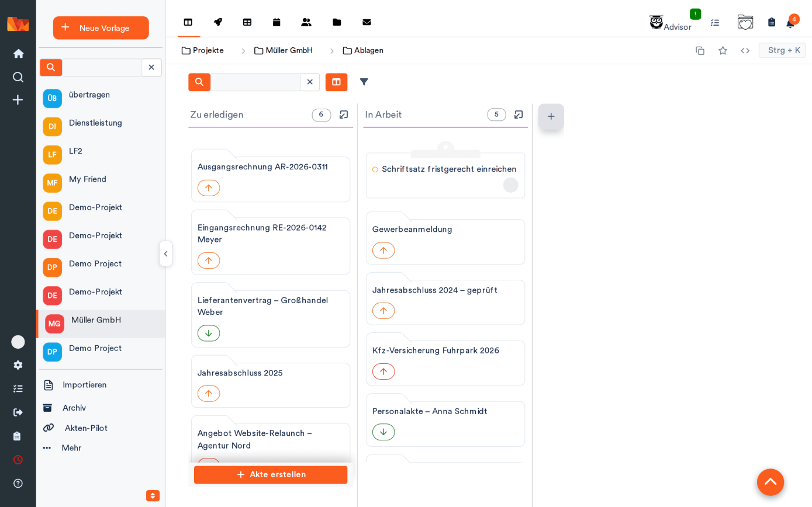Open the contacts people icon
This screenshot has height=507, width=812.
(306, 22)
